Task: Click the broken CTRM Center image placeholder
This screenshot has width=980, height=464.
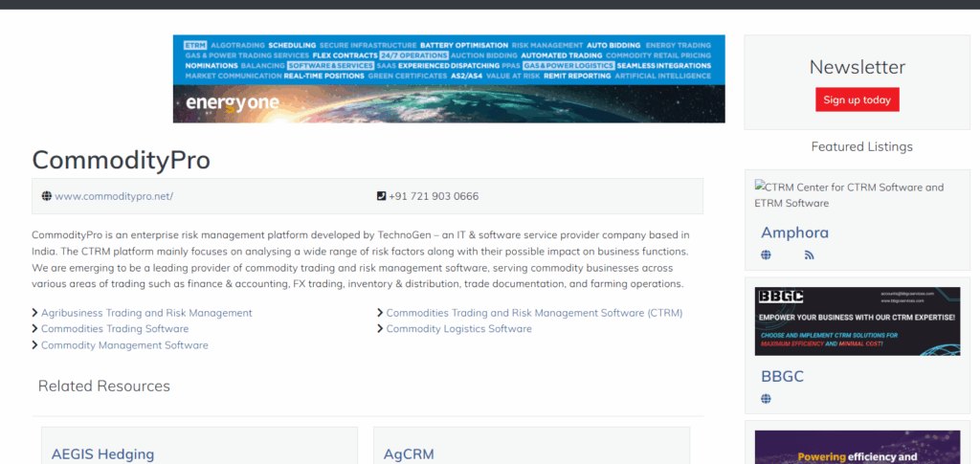Action: [x=850, y=195]
